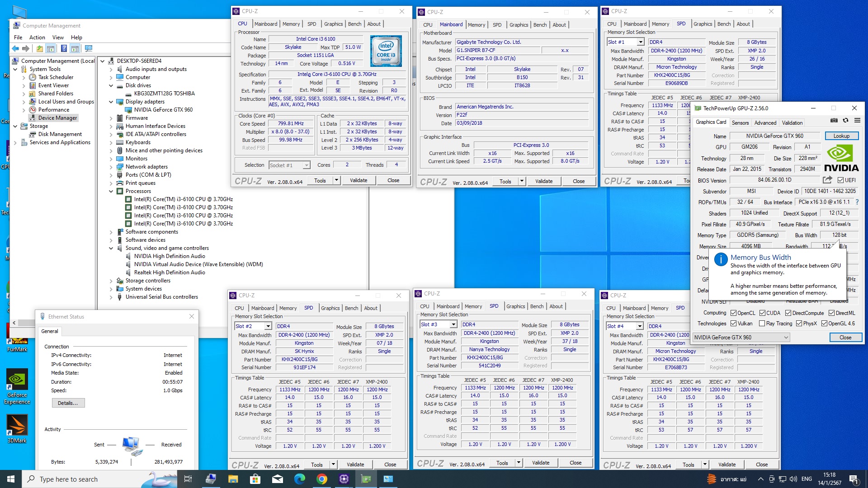The width and height of the screenshot is (868, 488).
Task: Launch Chrome from the taskbar
Action: click(322, 479)
